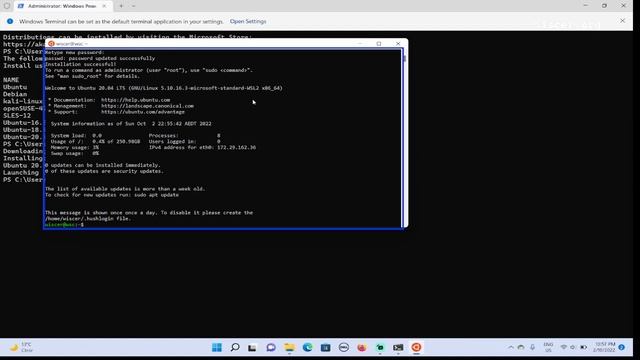Open Task View on the taskbar
Viewport: 640px width, 360px height.
(x=252, y=347)
